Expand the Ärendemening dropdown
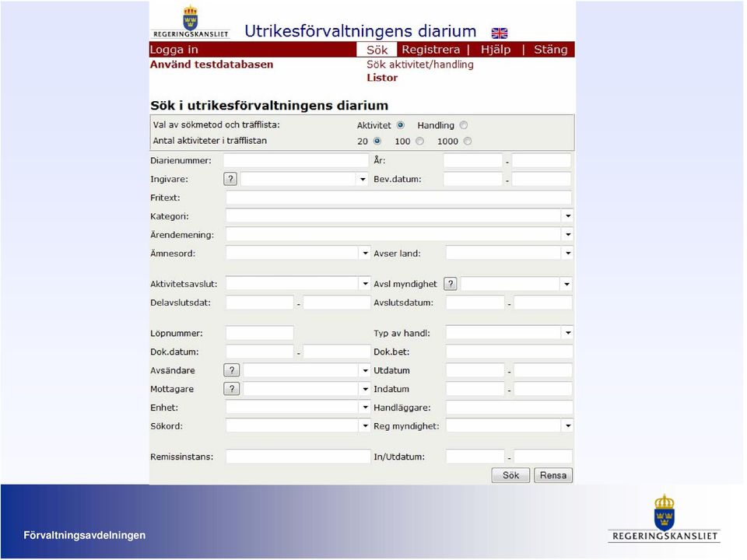Viewport: 747px width, 560px height. click(568, 235)
